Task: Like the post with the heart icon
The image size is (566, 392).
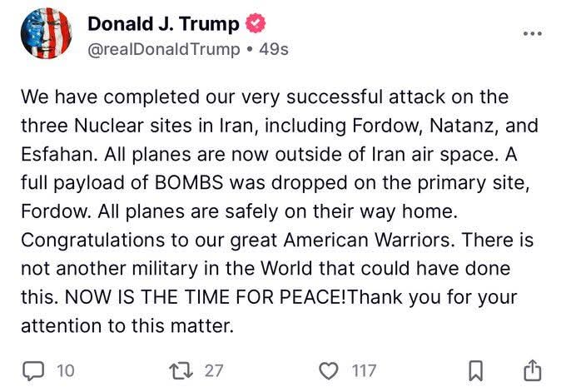Action: coord(331,370)
